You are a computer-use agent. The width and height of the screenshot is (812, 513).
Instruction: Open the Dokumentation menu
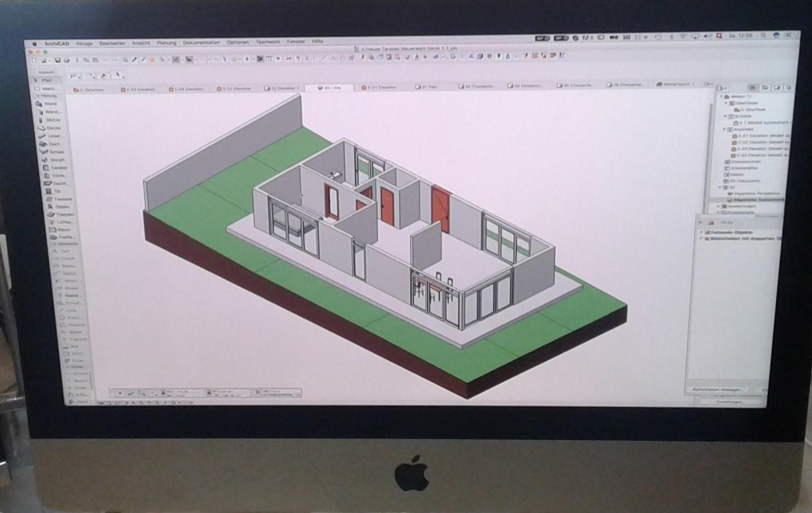click(201, 42)
